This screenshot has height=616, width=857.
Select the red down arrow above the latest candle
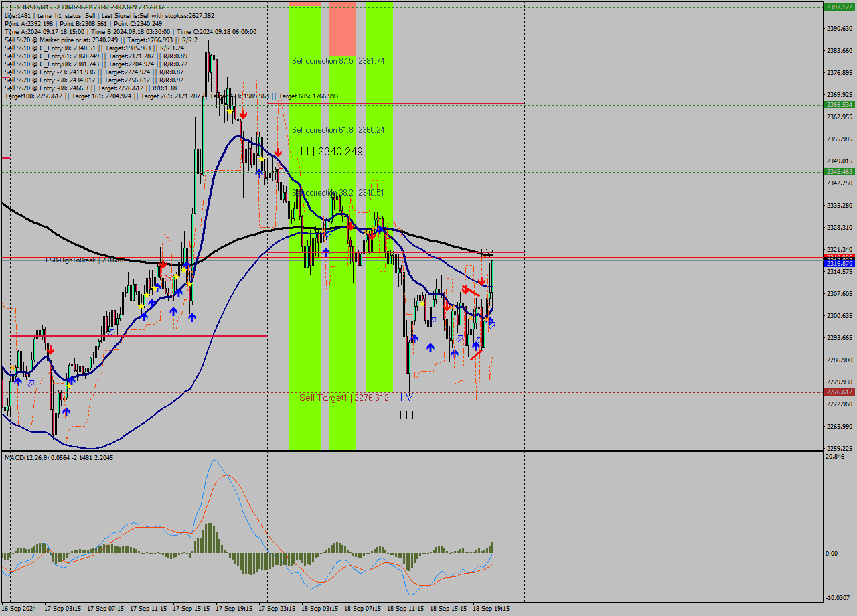(481, 282)
